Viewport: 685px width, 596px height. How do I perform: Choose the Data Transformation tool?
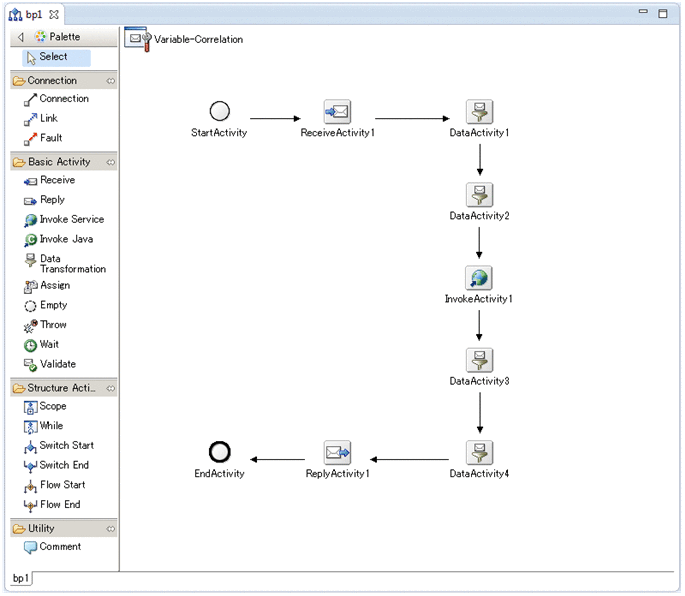click(x=64, y=264)
